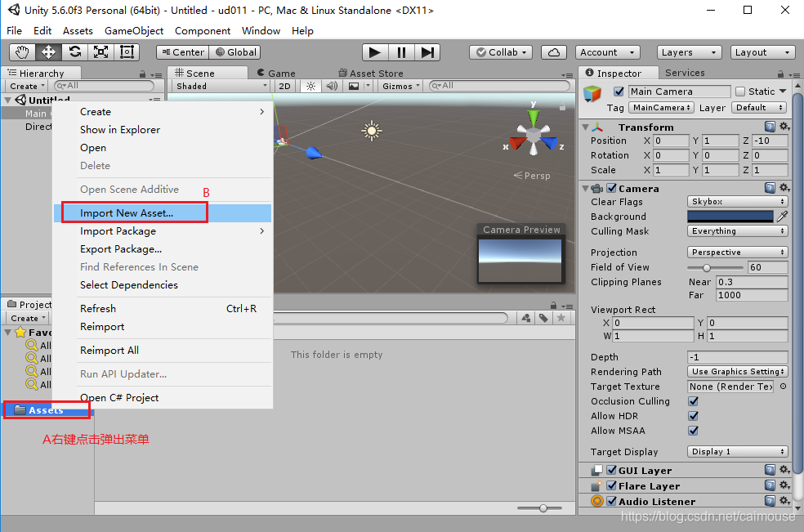Image resolution: width=804 pixels, height=532 pixels.
Task: Open the Layout dropdown in toolbar
Action: coord(762,52)
